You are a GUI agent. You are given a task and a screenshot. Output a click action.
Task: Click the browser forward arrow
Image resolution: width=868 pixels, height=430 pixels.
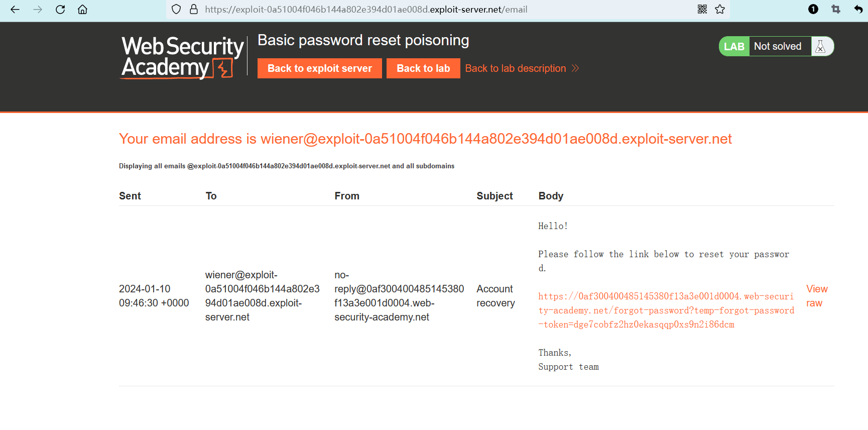click(x=38, y=10)
